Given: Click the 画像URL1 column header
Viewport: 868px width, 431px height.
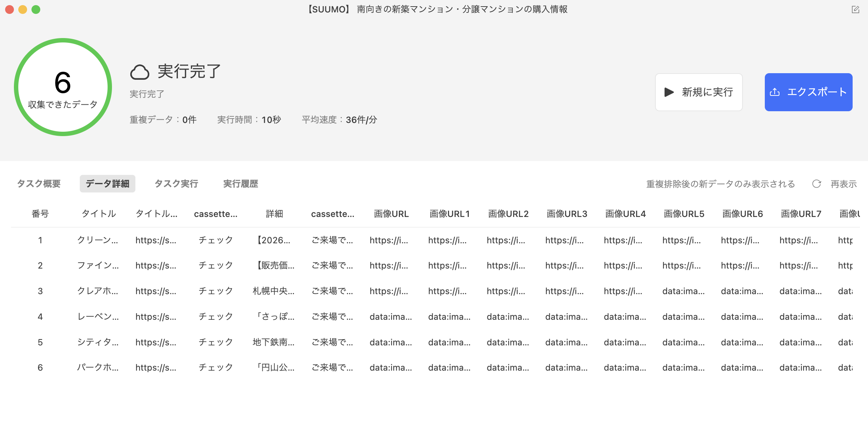Looking at the screenshot, I should point(450,214).
